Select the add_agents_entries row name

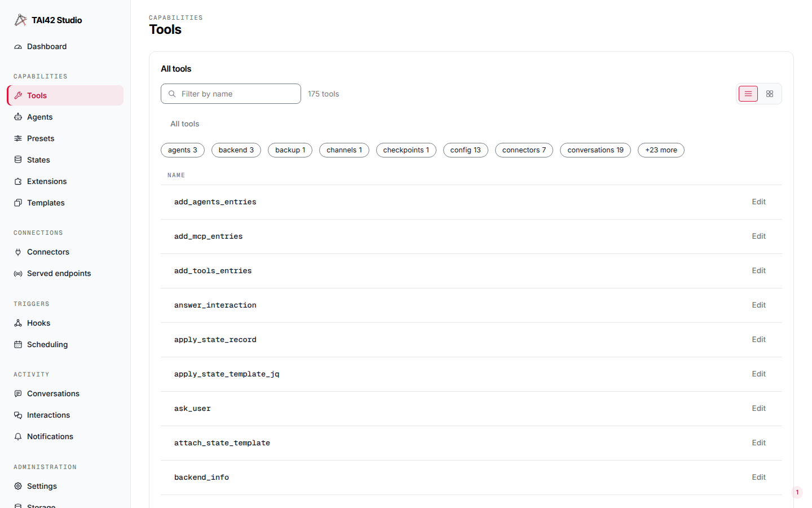[x=215, y=202]
